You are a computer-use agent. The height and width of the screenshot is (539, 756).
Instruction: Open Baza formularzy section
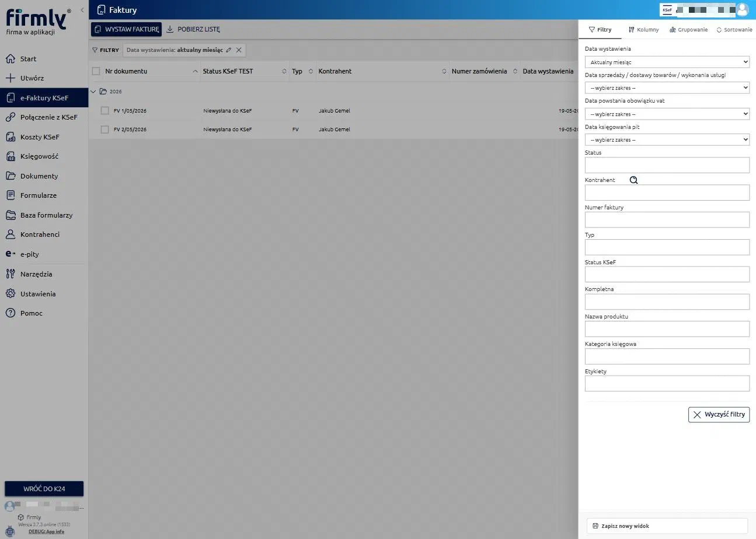(39, 215)
